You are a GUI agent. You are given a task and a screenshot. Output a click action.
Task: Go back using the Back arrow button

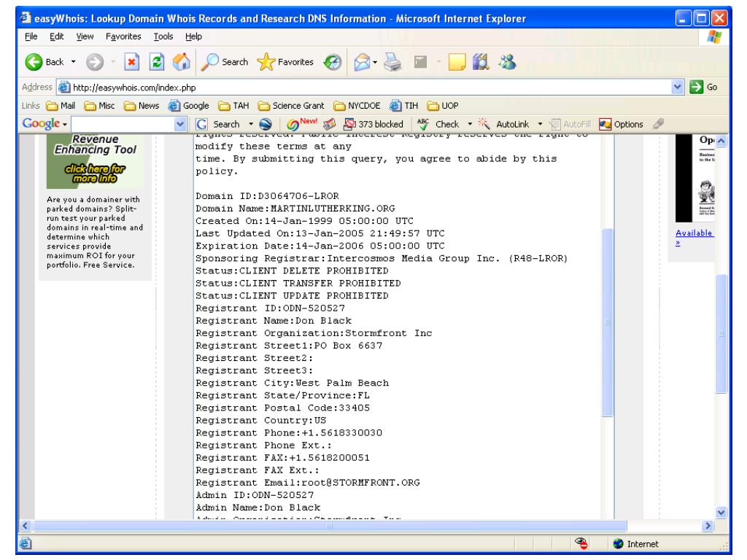44,62
